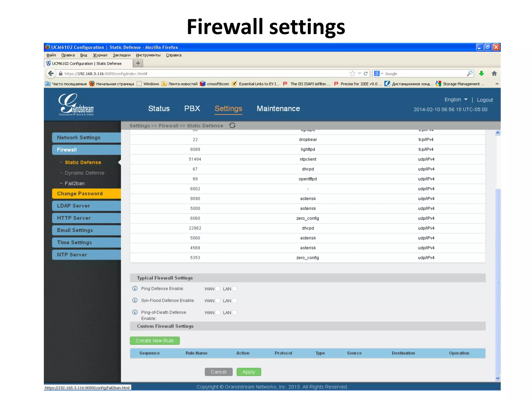This screenshot has height=399, width=532.
Task: Open the Change Password section
Action: pyautogui.click(x=87, y=194)
